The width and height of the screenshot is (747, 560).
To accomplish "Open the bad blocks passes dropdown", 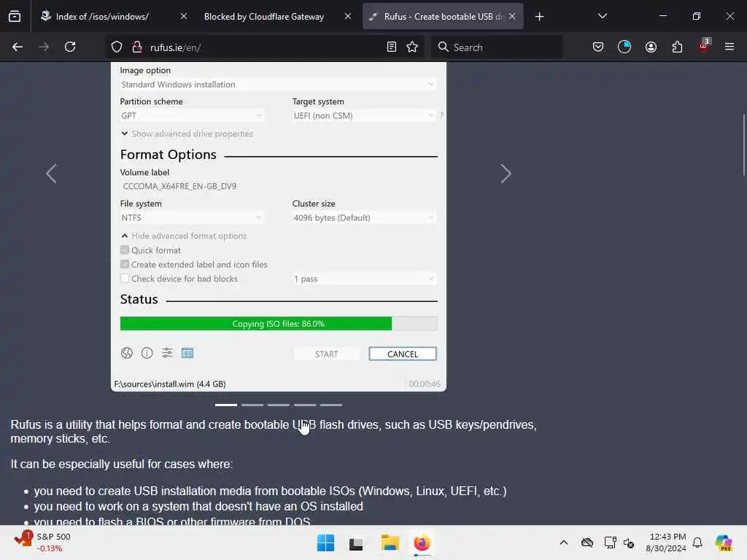I will (x=363, y=279).
